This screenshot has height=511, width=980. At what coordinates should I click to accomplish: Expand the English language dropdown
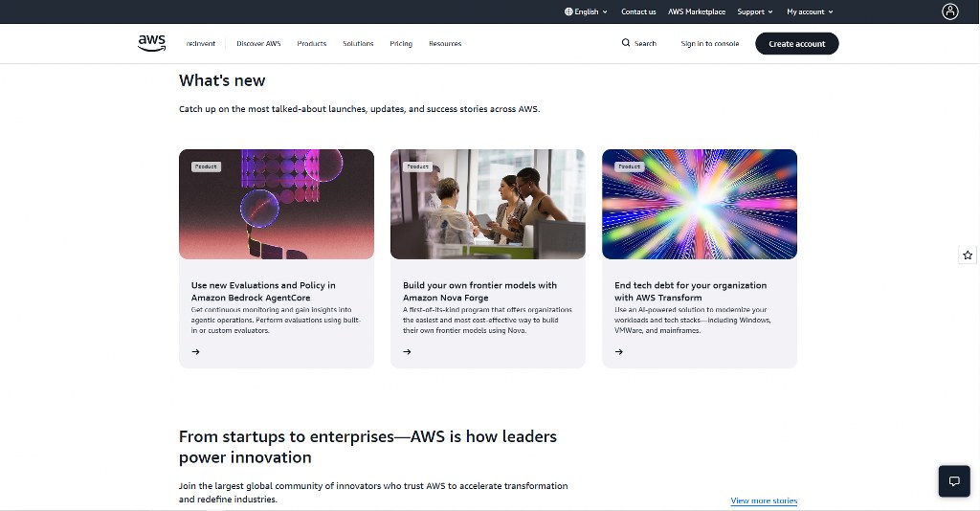click(587, 11)
